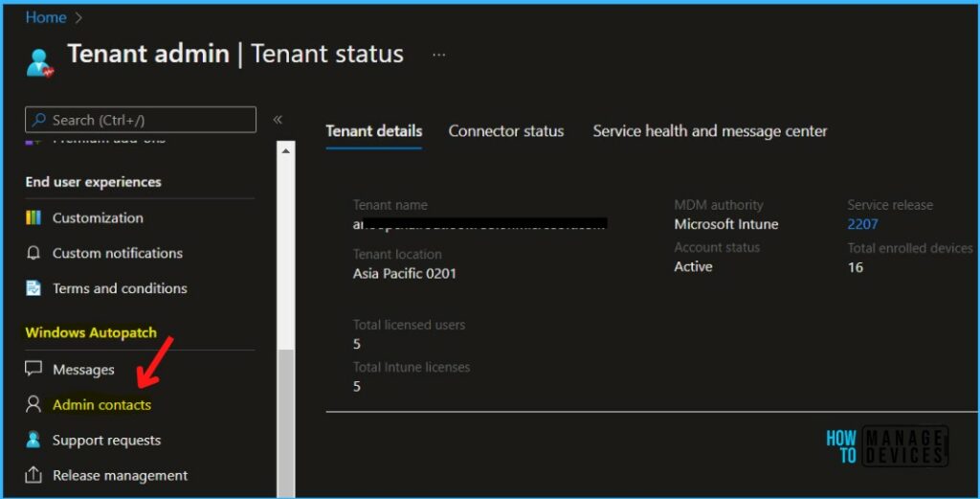
Task: Switch to the Tenant details tab
Action: click(x=374, y=130)
